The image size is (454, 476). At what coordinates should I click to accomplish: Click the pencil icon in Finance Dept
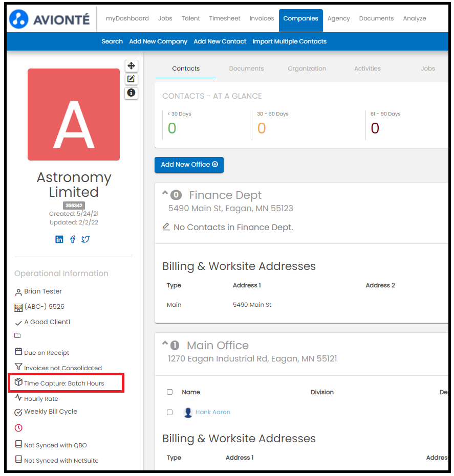pos(166,227)
